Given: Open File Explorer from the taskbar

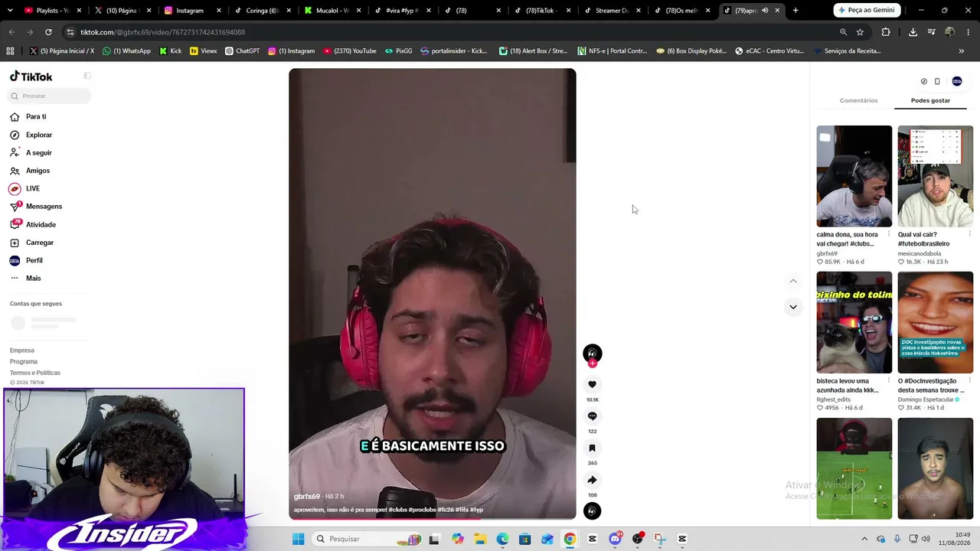Looking at the screenshot, I should pos(480,539).
